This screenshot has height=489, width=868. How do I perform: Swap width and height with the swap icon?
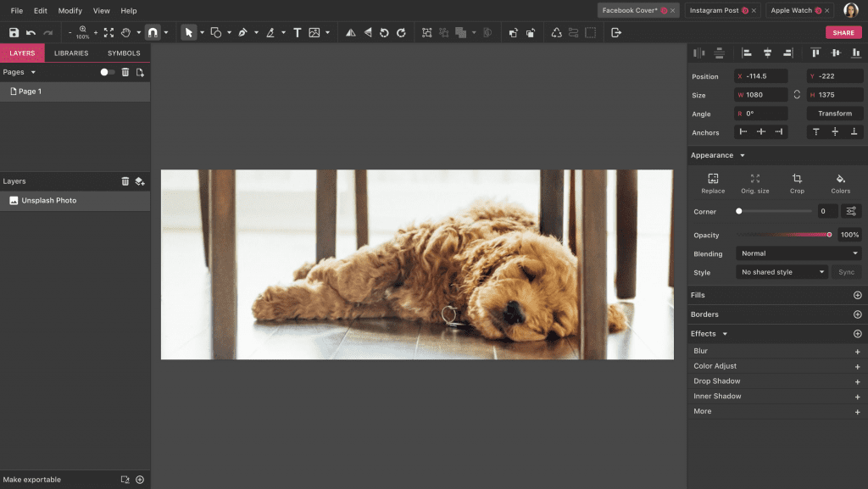[x=797, y=94]
